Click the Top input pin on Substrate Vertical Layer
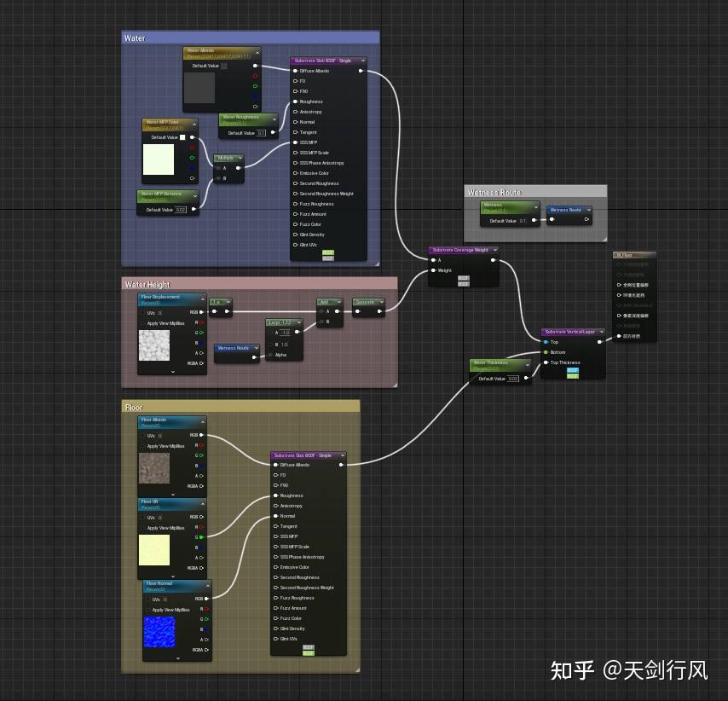This screenshot has width=728, height=701. point(546,341)
